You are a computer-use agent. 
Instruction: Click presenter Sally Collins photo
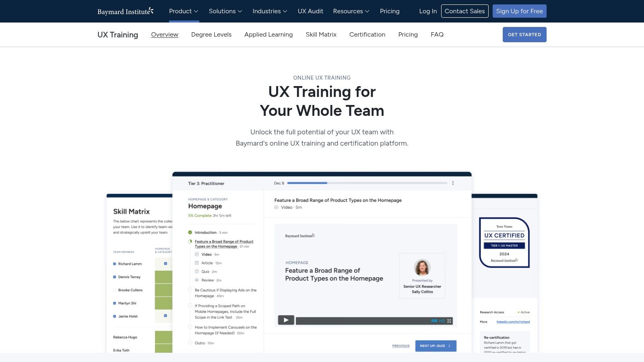(x=422, y=267)
